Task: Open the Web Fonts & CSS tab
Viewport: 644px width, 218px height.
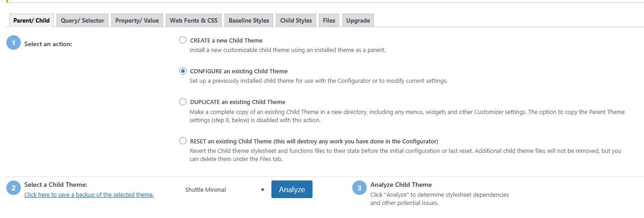Action: coord(194,20)
